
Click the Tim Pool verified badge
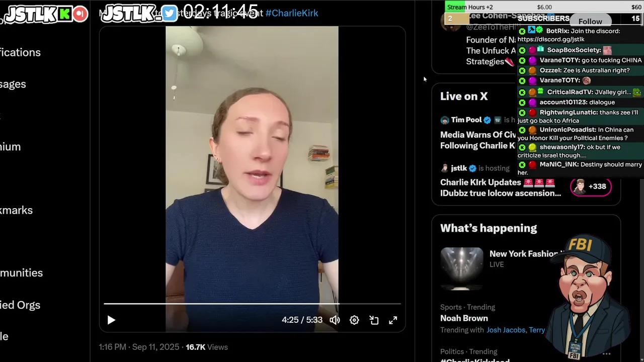[487, 120]
